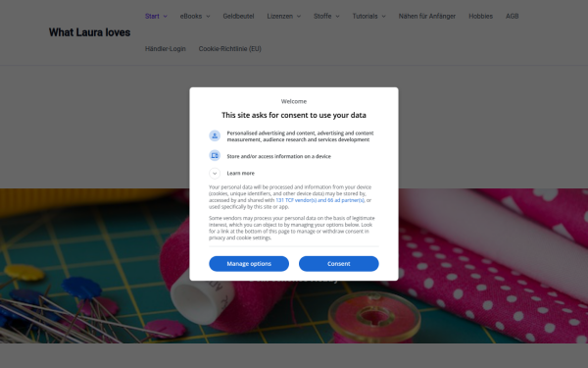The image size is (588, 368).
Task: Open the Cookie-Richtlinie (EU) page
Action: point(230,49)
